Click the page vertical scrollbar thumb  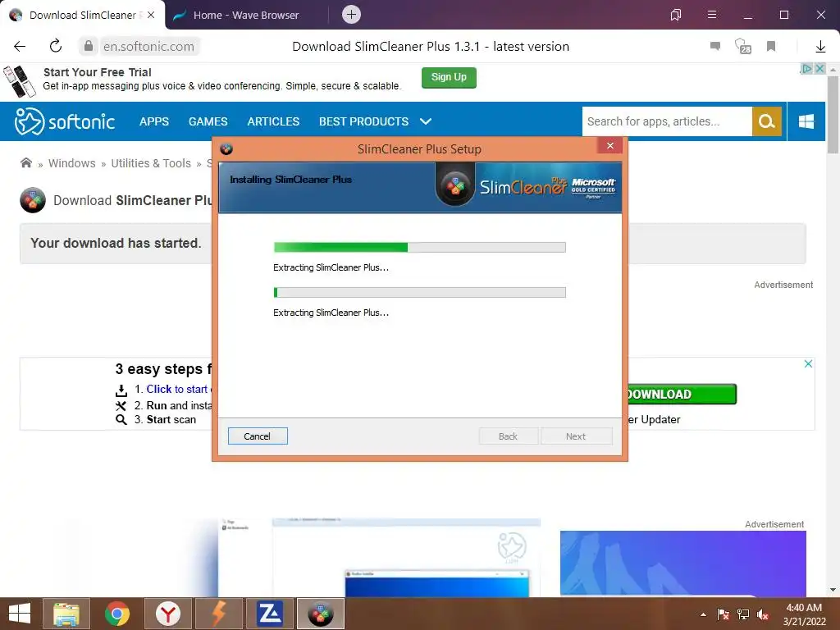pos(833,115)
